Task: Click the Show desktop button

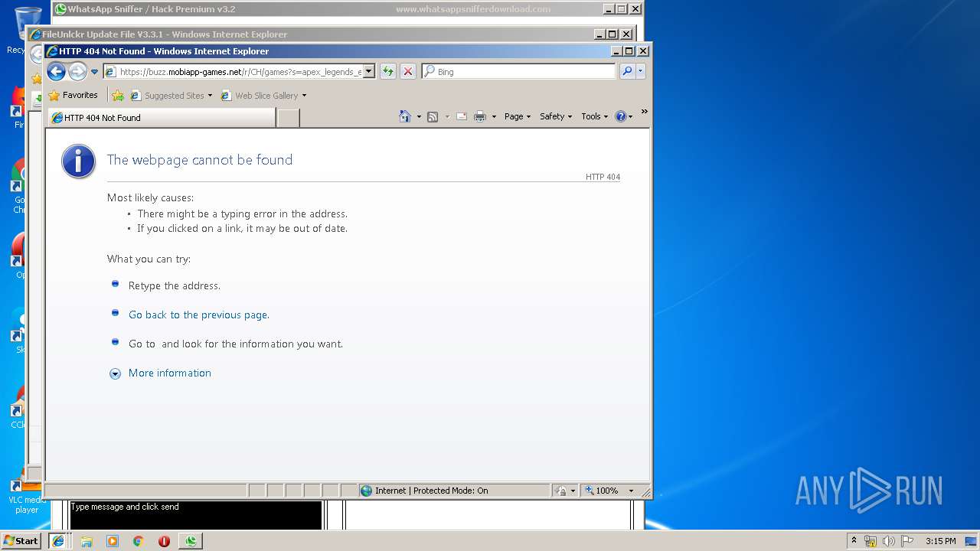Action: click(x=972, y=541)
